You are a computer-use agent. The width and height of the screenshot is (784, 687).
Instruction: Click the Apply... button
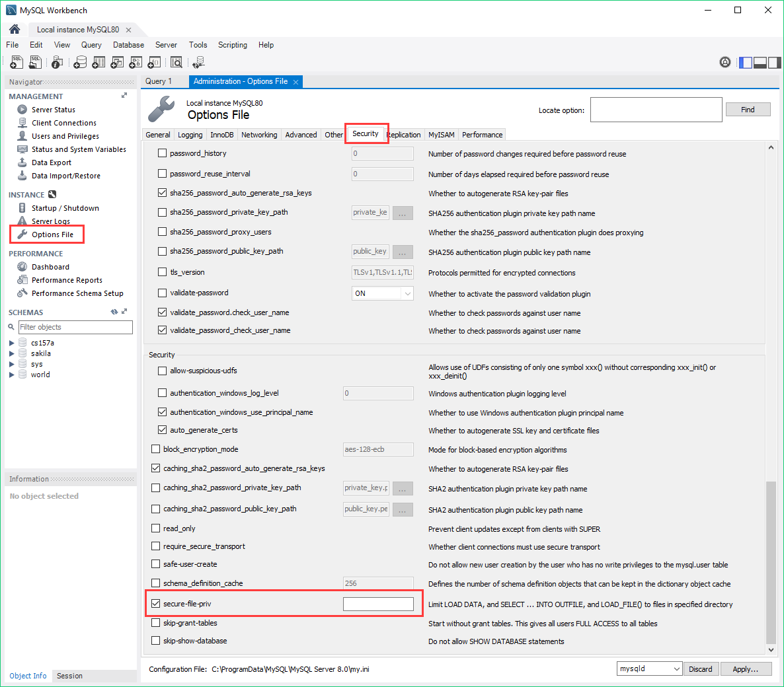pos(744,669)
